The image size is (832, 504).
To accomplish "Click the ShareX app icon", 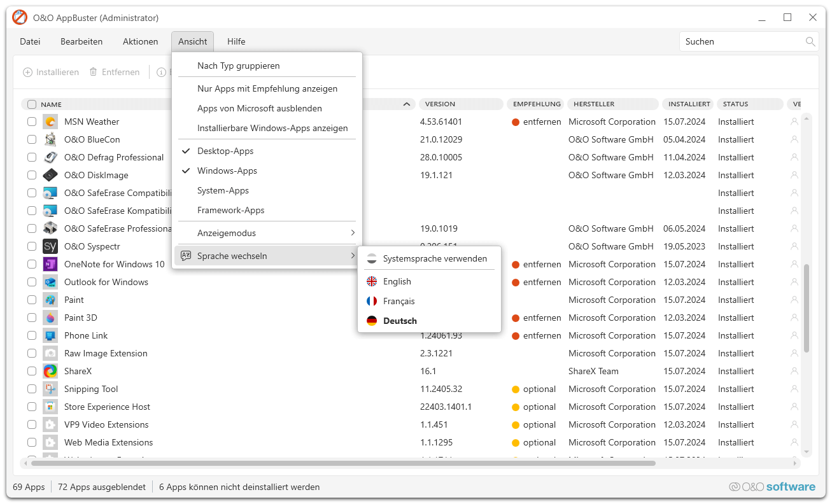I will (x=50, y=371).
